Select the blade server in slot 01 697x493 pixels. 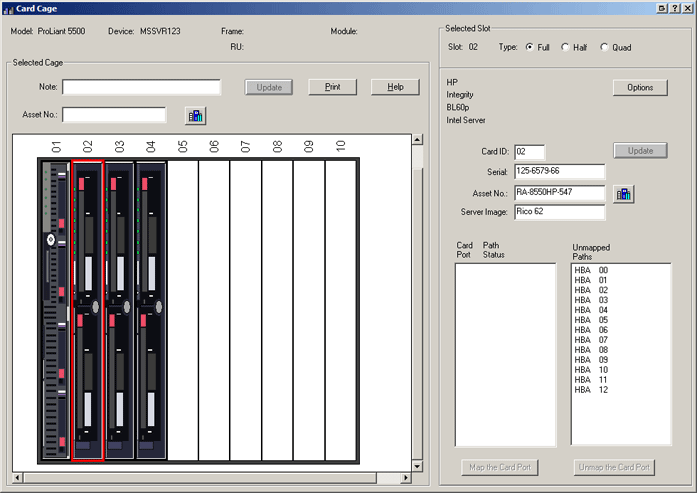click(x=56, y=310)
